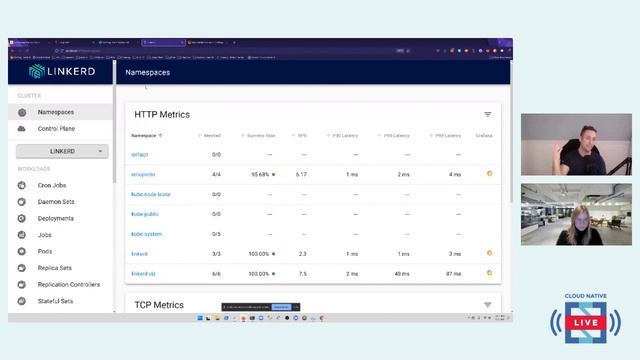The width and height of the screenshot is (640, 360).
Task: Open Grafana for linkerd-viz row
Action: 489,273
